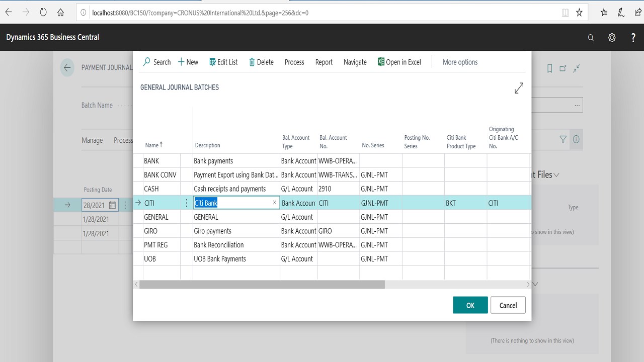Screen dimensions: 644x362
Task: Click bookmark icon on Payment Journal page
Action: pos(549,68)
